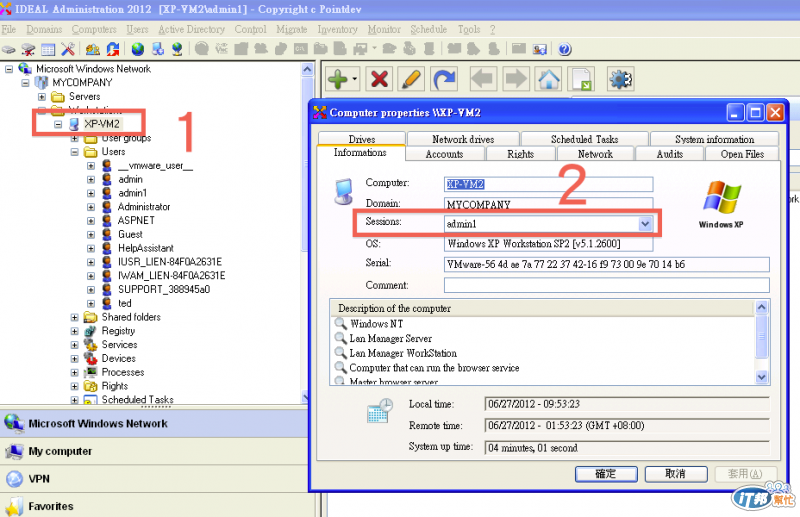Viewport: 800px width, 517px height.
Task: Click the disconnect network drive toolbar icon
Action: [x=28, y=50]
